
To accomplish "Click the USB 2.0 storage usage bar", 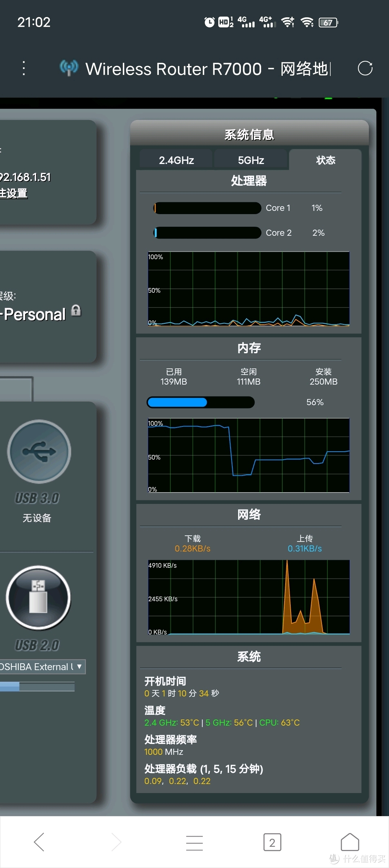I will [37, 687].
